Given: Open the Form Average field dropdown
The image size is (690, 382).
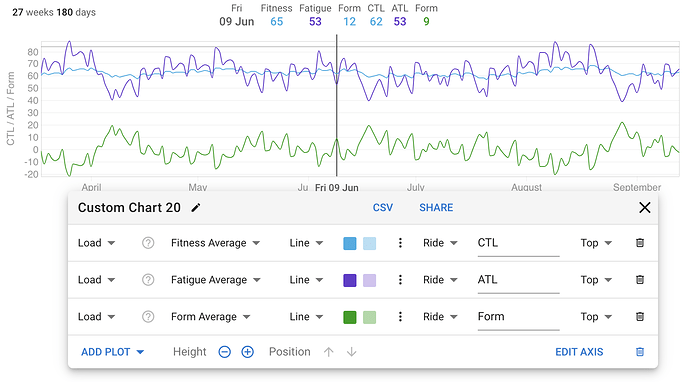Looking at the screenshot, I should pos(211,317).
